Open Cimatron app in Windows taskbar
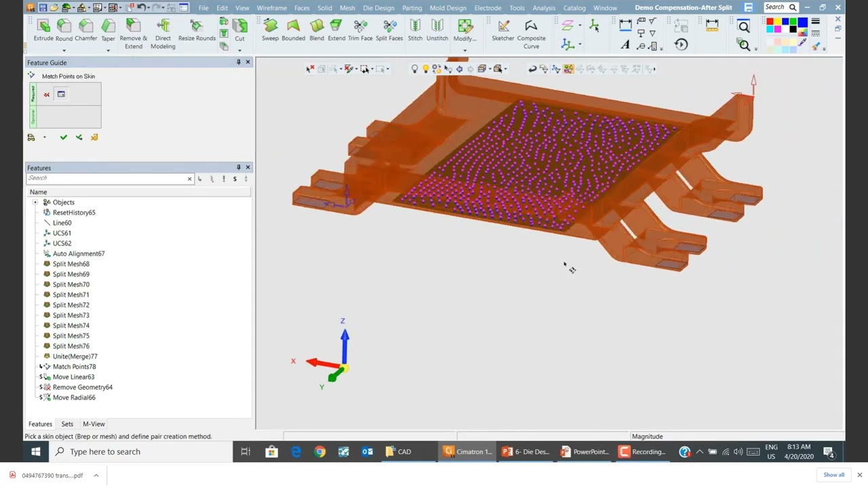Image resolution: width=868 pixels, height=488 pixels. point(468,452)
